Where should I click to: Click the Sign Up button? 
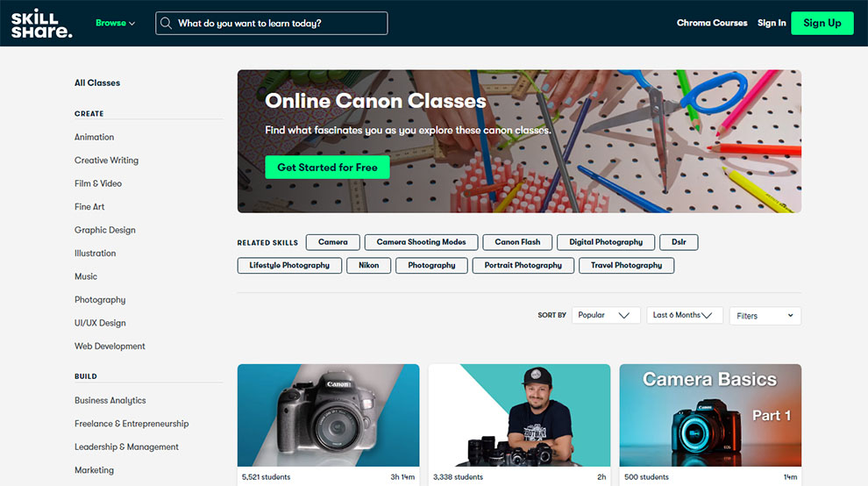[x=822, y=24]
